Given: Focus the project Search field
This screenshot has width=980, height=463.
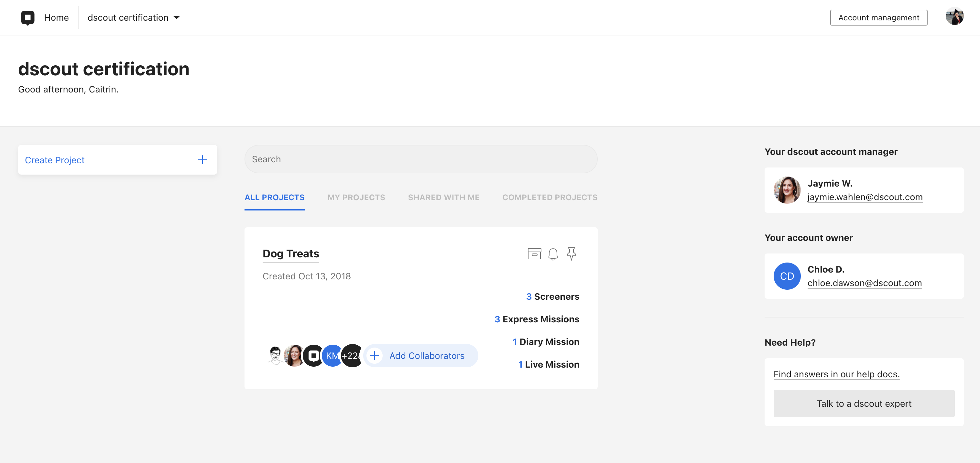Looking at the screenshot, I should (421, 159).
